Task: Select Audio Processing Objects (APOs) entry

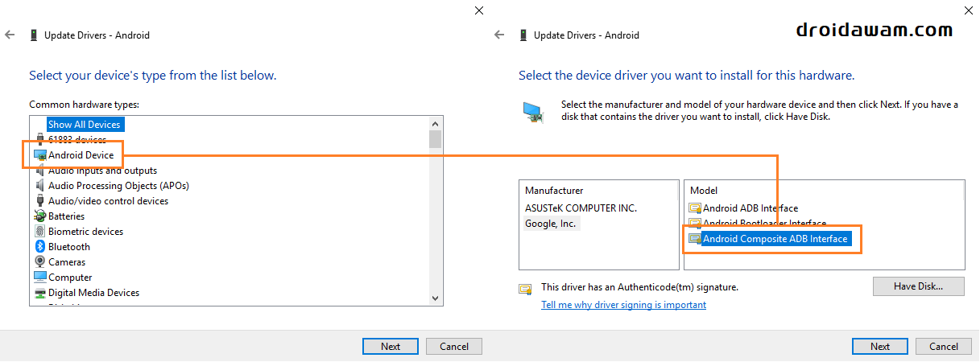Action: pos(118,186)
